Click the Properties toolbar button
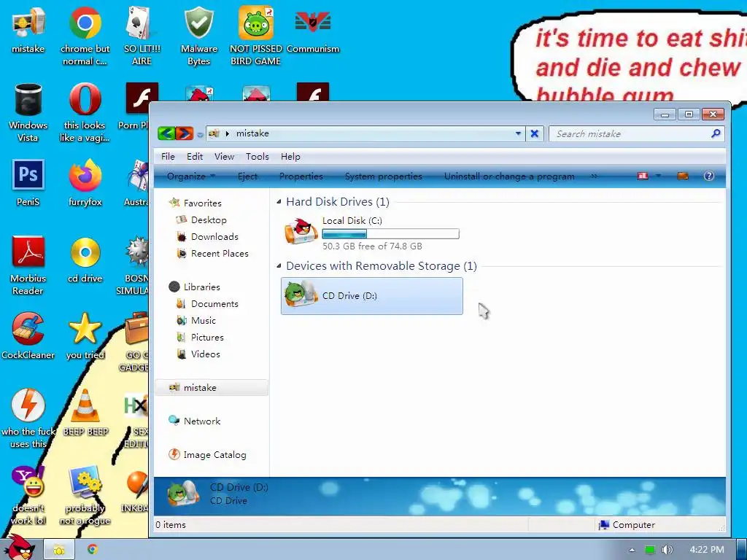Screen dimensions: 747x560 coord(301,176)
